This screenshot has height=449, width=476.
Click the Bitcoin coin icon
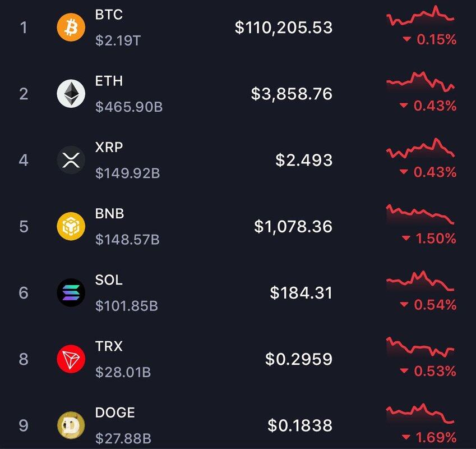point(71,28)
